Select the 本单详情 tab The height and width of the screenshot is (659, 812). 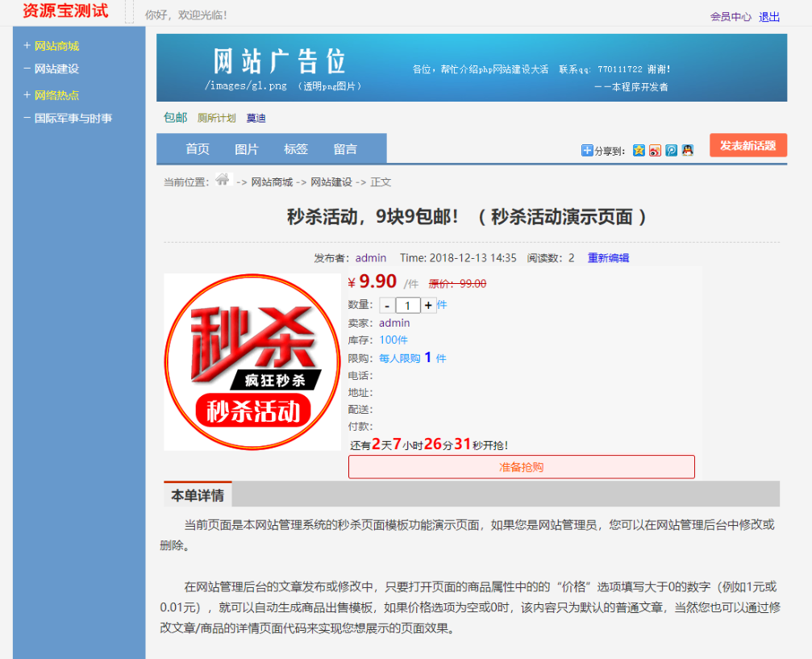(x=196, y=494)
